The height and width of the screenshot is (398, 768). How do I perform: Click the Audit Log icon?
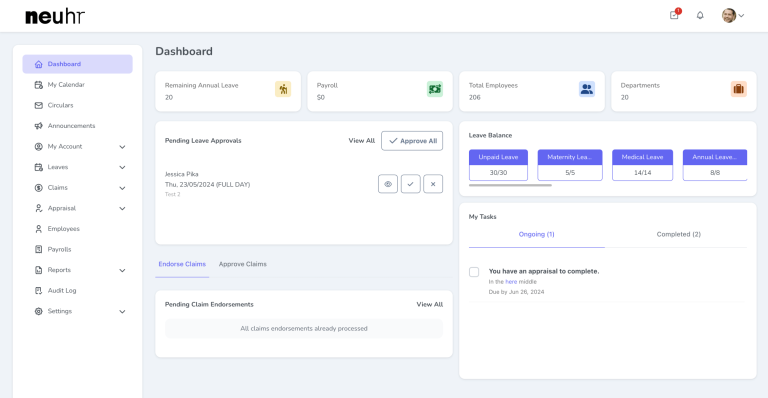(x=39, y=290)
